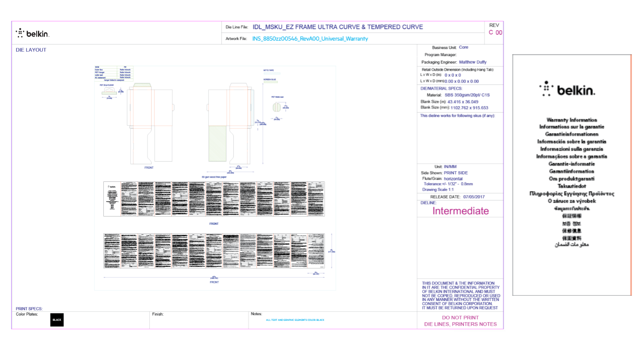Click the Czech line O záruce za výrobek
This screenshot has height=357, width=644.
(x=572, y=201)
